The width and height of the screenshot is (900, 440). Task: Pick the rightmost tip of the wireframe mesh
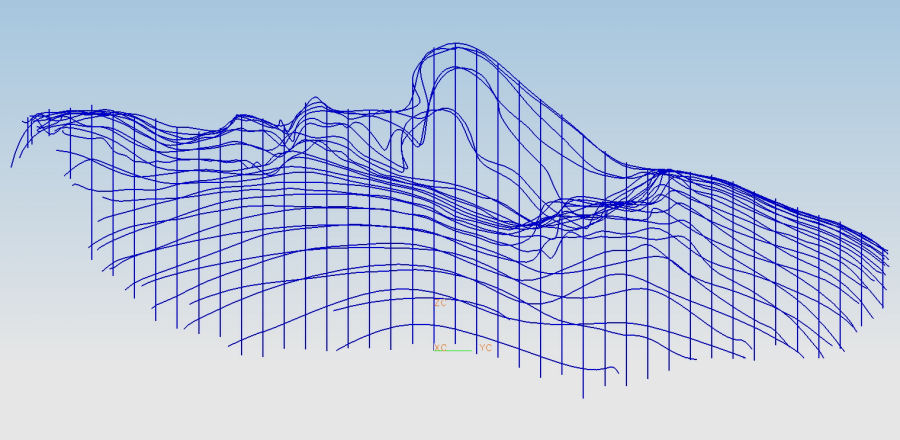(x=887, y=252)
